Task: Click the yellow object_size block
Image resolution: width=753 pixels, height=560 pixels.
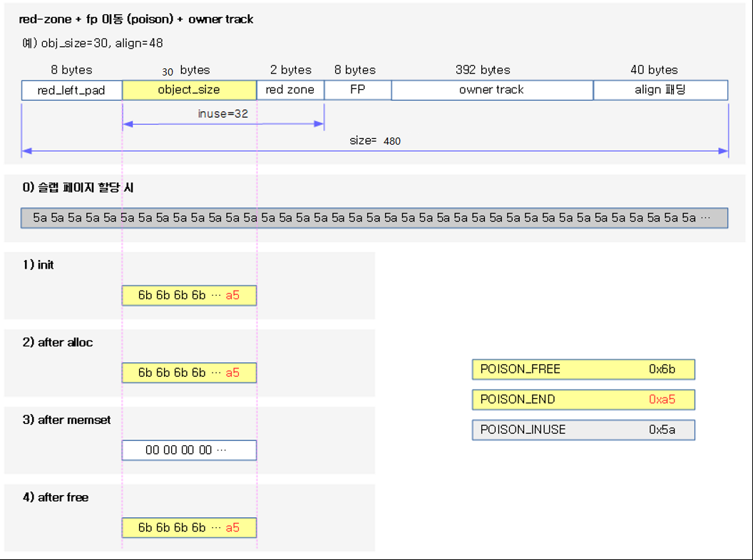Action: click(189, 90)
